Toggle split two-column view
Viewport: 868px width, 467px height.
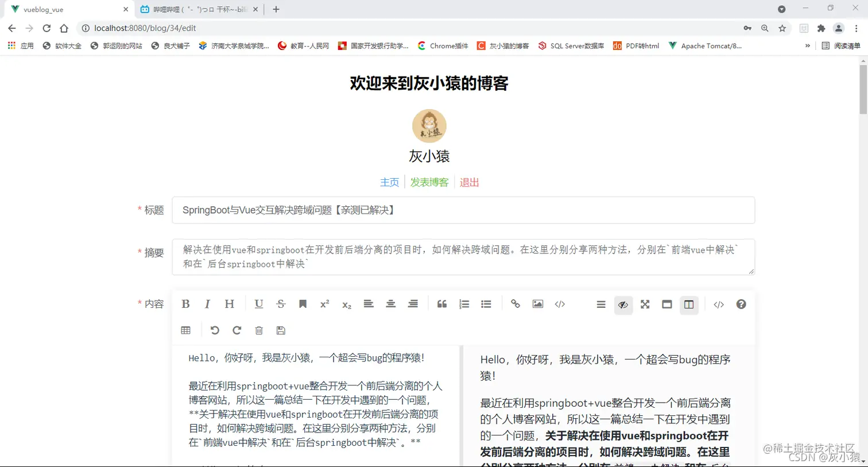pos(689,304)
